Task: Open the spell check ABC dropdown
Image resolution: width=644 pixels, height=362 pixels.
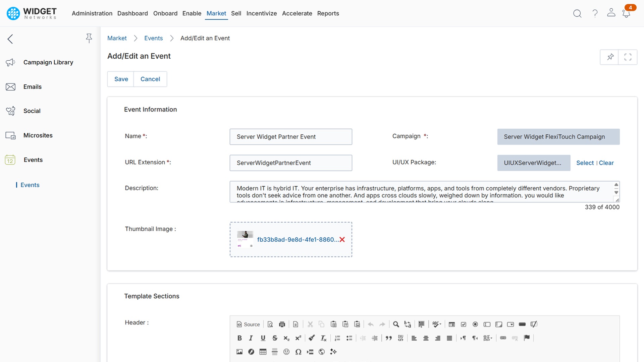Action: (x=436, y=324)
